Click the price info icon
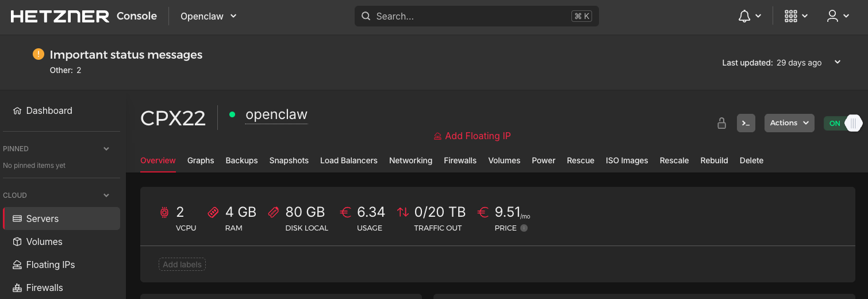868x299 pixels. point(524,228)
